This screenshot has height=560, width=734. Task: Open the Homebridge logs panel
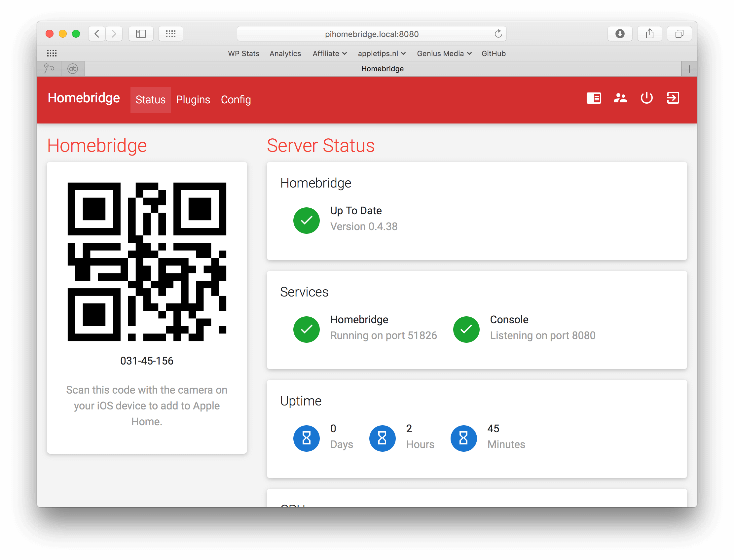pyautogui.click(x=593, y=98)
